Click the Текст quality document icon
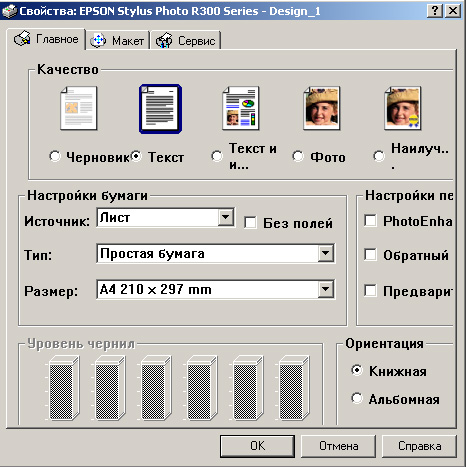This screenshot has width=466, height=467. click(160, 109)
